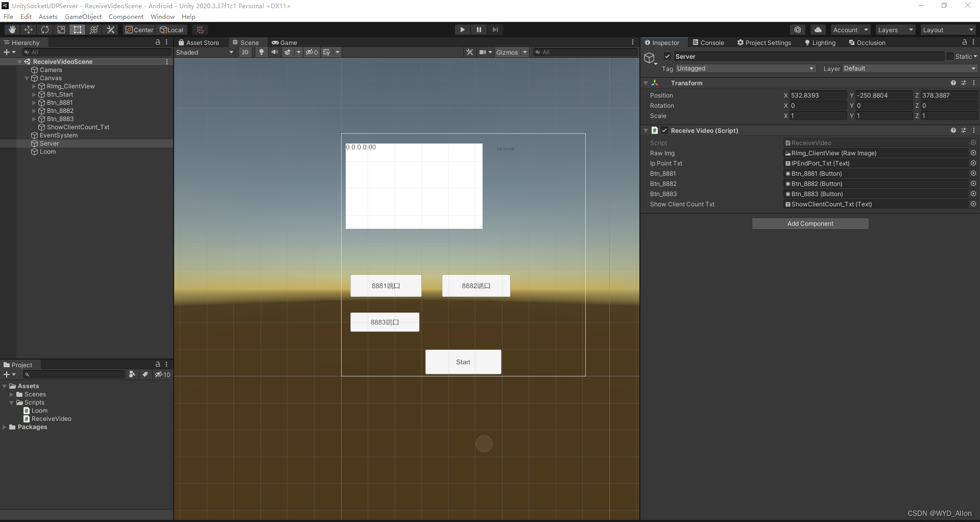Open the Shaded draw mode dropdown

(204, 52)
